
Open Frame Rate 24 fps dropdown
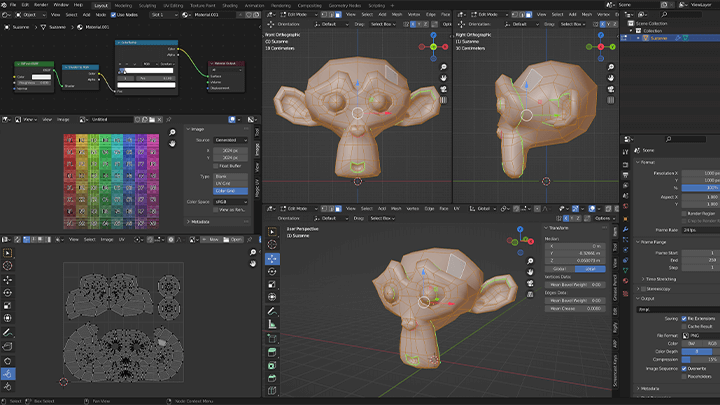tap(700, 230)
